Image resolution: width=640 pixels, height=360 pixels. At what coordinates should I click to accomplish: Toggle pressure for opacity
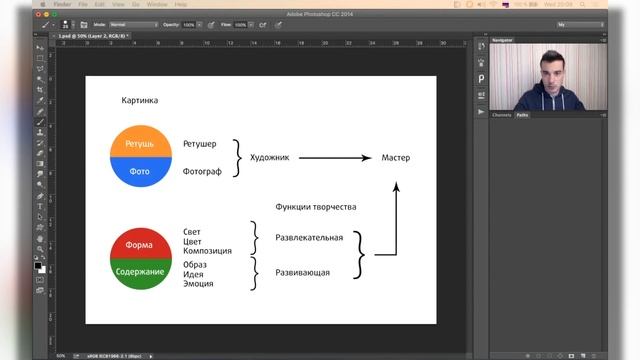(x=211, y=25)
